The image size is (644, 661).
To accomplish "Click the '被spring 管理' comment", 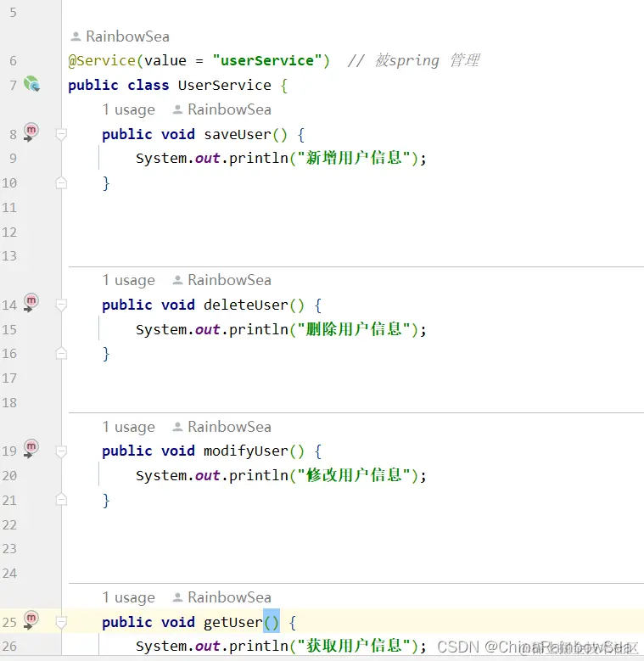I will (413, 61).
